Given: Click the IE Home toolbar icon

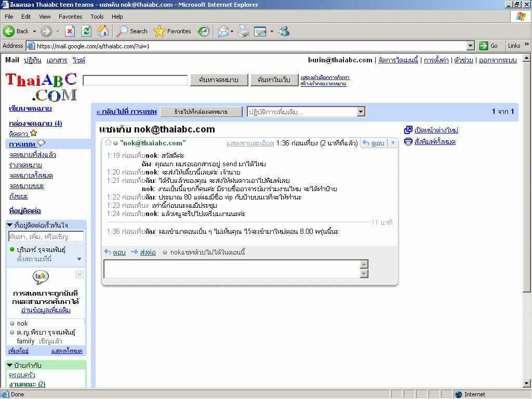Looking at the screenshot, I should coord(103,31).
